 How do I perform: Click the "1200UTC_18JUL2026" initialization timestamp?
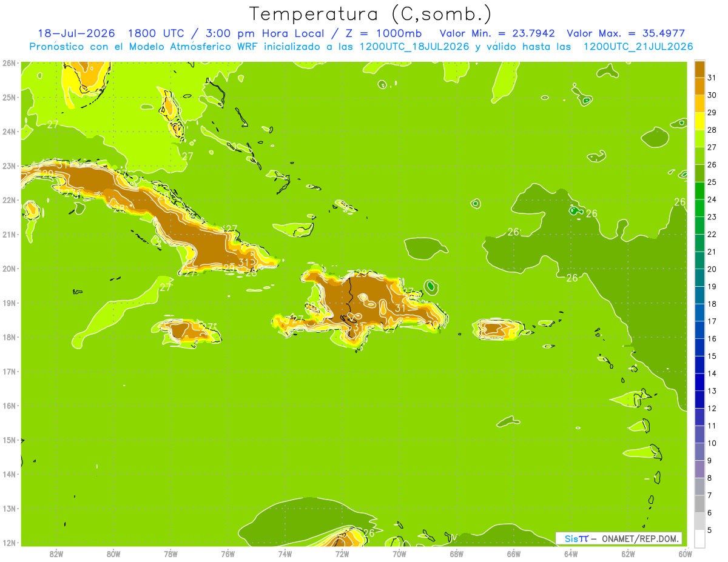(x=413, y=47)
